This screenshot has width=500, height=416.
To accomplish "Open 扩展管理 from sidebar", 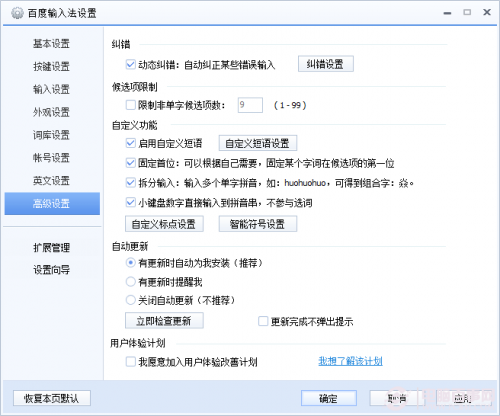I will tap(51, 247).
